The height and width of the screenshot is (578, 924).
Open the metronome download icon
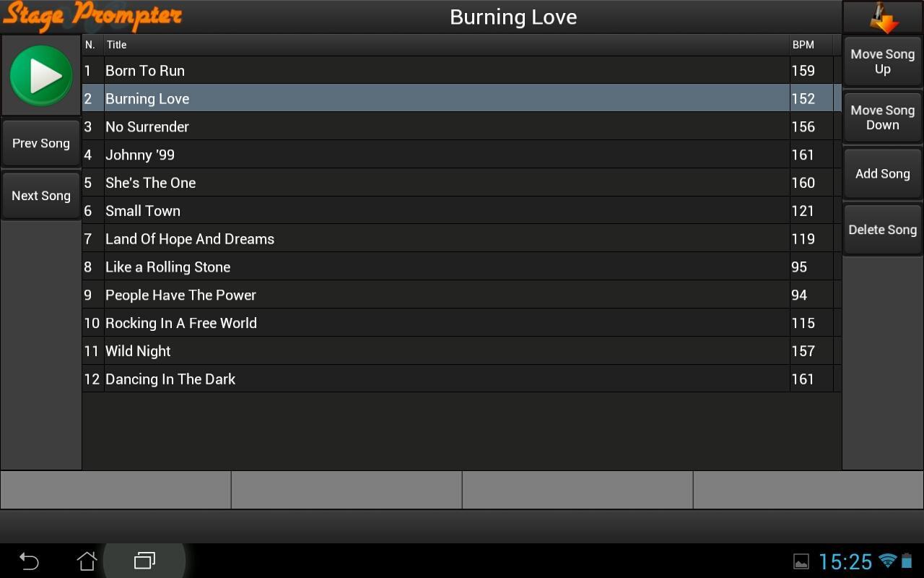click(x=883, y=17)
